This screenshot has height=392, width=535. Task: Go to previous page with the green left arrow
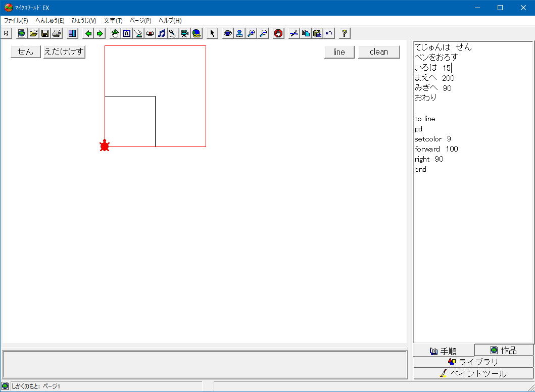point(88,33)
